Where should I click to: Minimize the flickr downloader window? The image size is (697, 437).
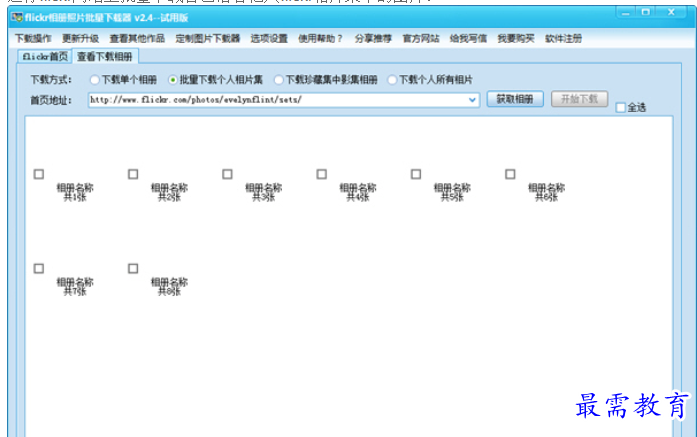[626, 12]
